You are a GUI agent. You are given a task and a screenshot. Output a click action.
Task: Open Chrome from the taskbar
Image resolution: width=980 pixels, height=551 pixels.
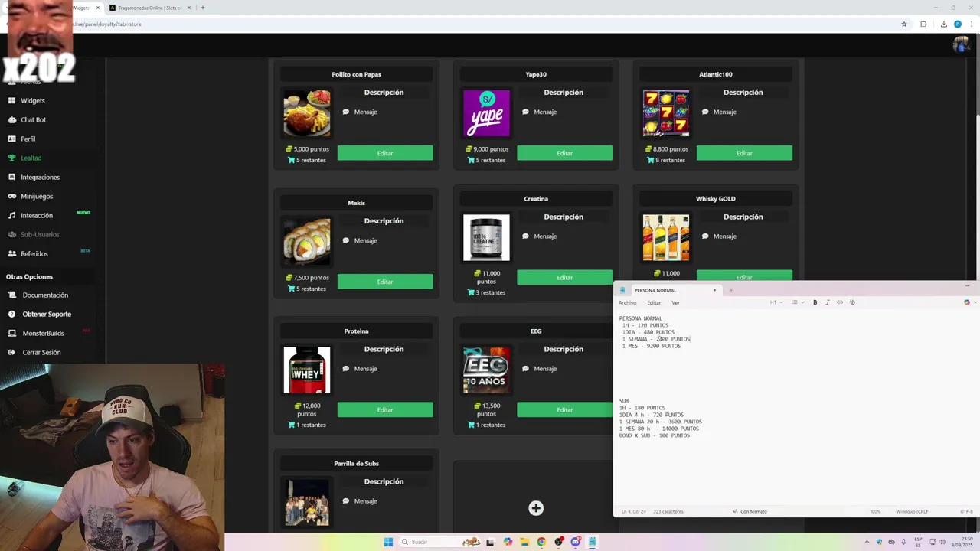point(541,542)
